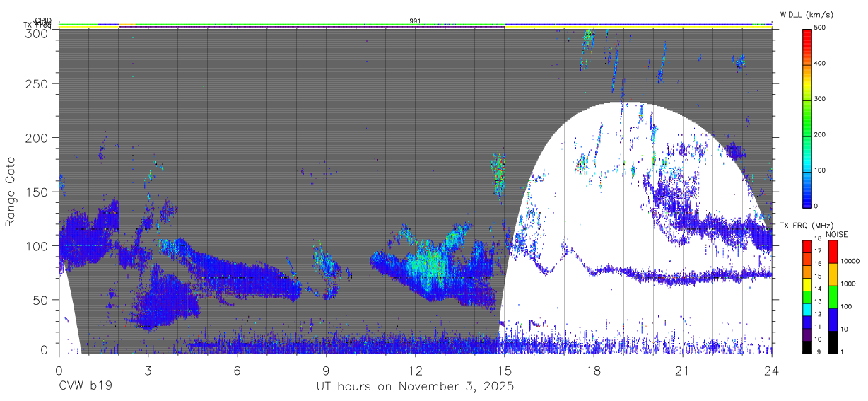Click the 500 label on the WID color bar

click(821, 28)
